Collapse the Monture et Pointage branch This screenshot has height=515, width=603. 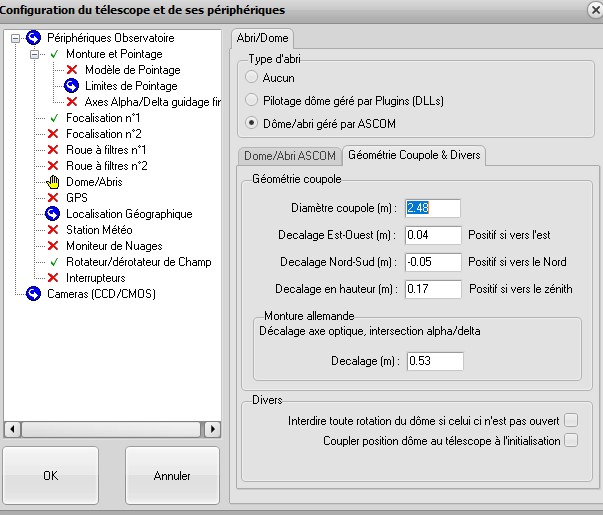[x=34, y=54]
